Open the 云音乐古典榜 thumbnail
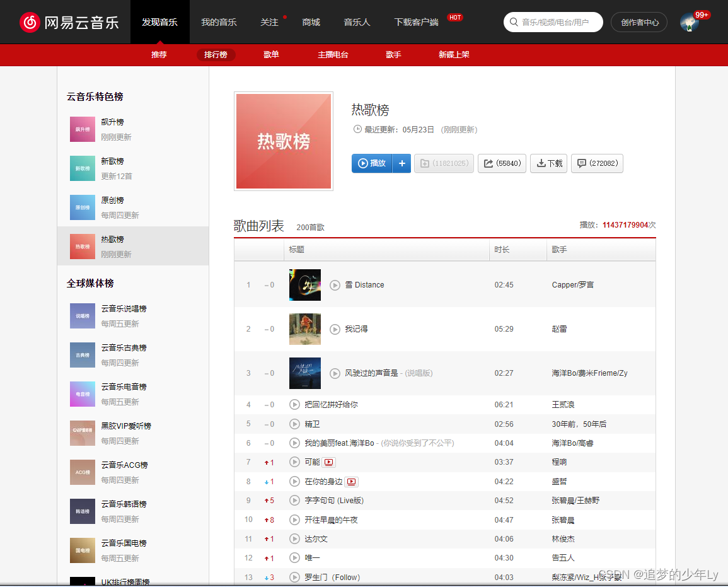The height and width of the screenshot is (587, 728). point(83,355)
